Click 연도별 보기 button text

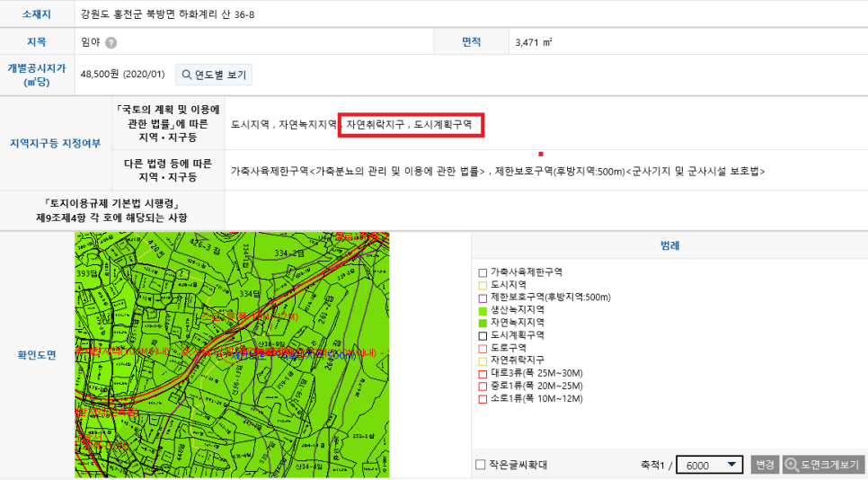[220, 75]
